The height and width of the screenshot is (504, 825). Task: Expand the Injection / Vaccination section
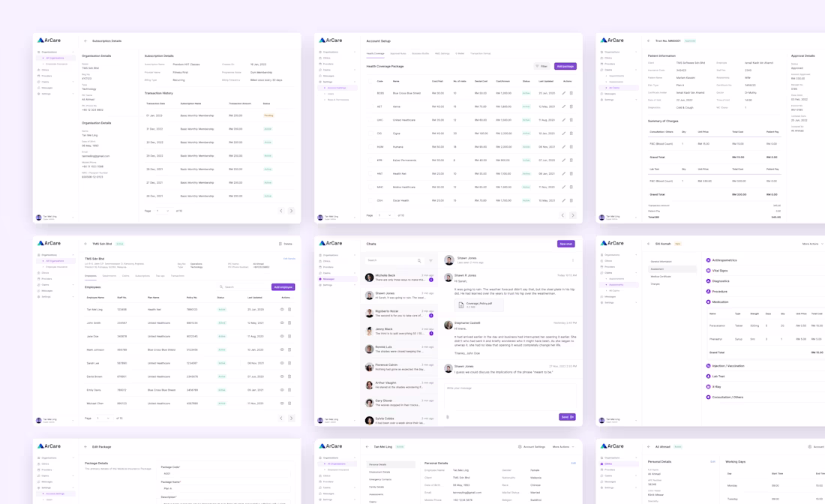[x=725, y=366]
